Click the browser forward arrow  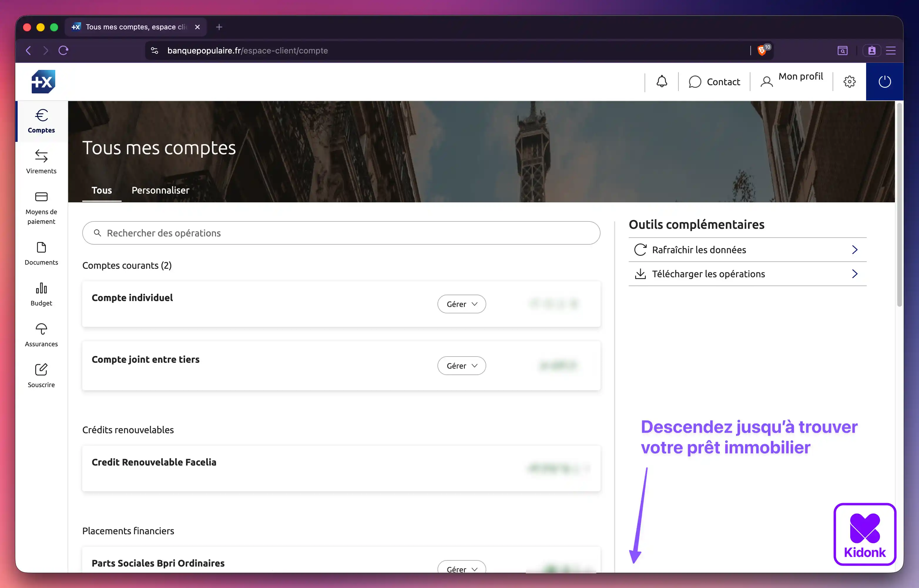point(46,51)
